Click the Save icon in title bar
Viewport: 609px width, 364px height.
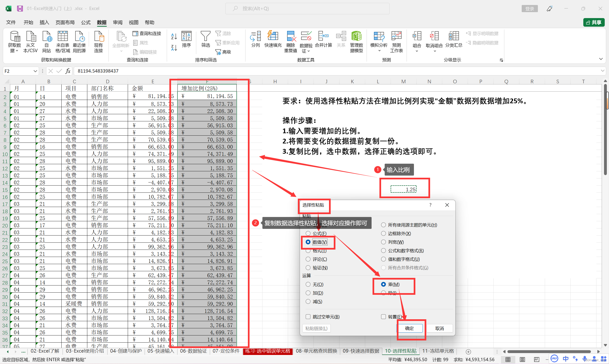click(20, 8)
